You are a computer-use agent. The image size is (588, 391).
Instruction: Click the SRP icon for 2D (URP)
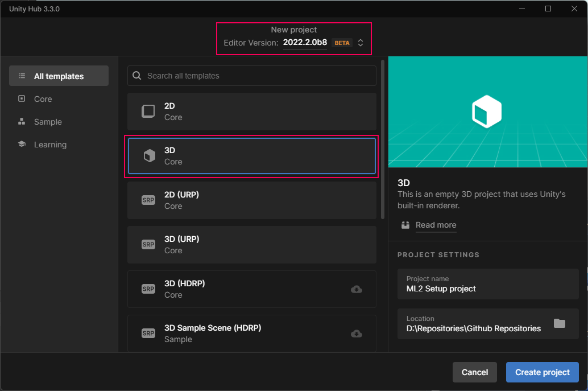click(x=148, y=200)
